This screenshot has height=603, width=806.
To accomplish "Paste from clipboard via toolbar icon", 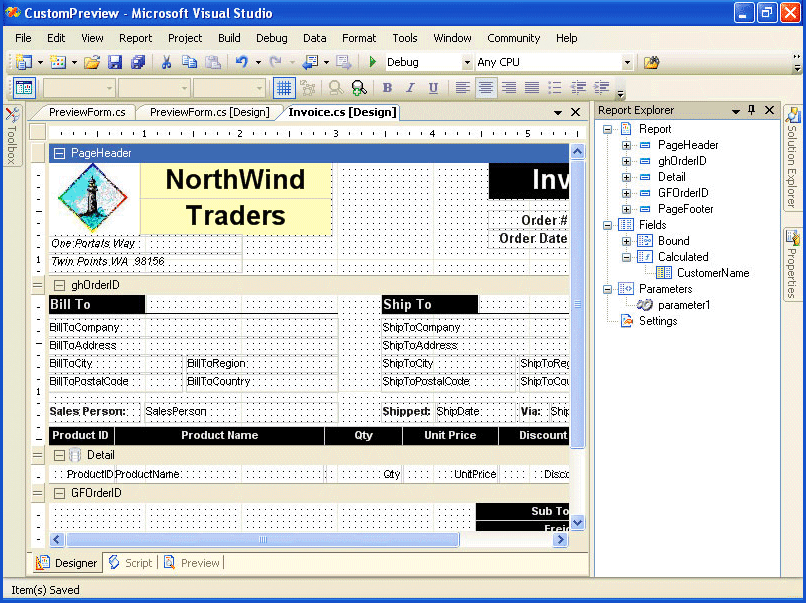I will point(214,61).
